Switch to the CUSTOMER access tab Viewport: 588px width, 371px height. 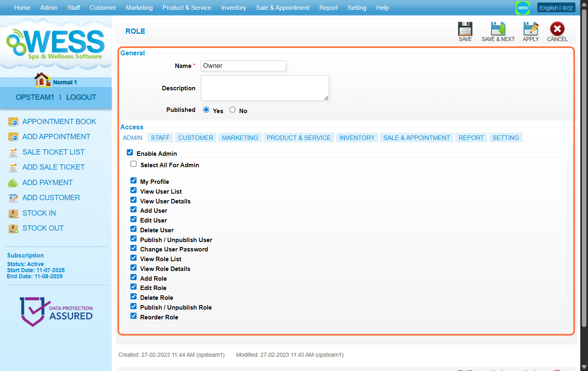[195, 138]
